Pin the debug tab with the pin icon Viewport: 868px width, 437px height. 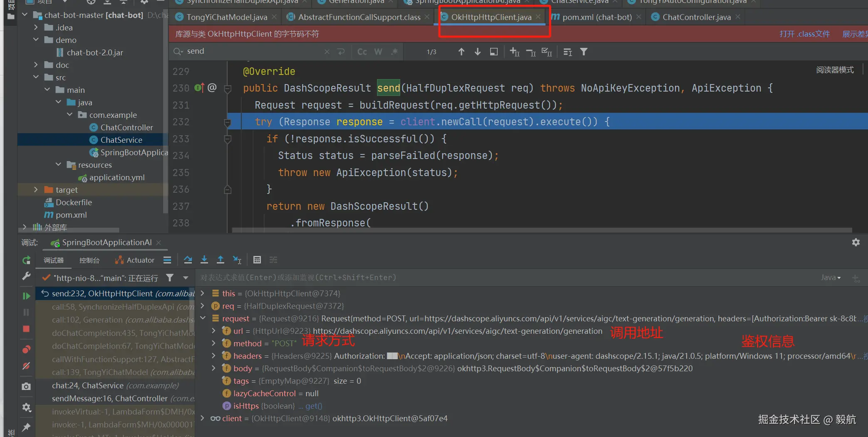pyautogui.click(x=26, y=427)
